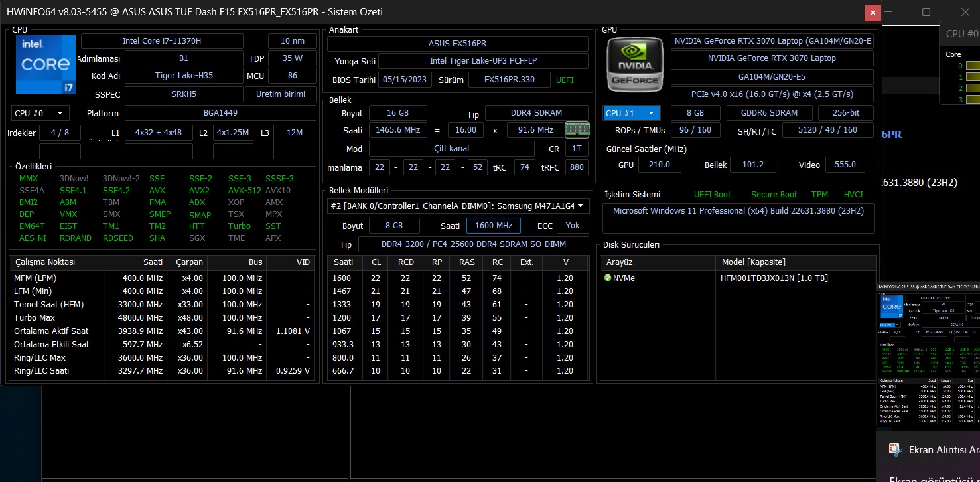Viewport: 980px width, 482px height.
Task: Click the highlighted 1600 MHz module clock field
Action: coord(493,226)
